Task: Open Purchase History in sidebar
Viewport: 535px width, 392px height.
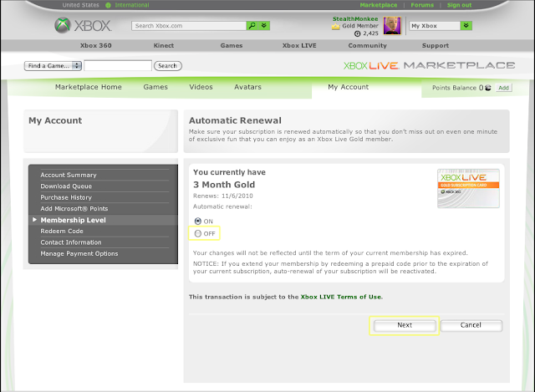Action: (66, 197)
